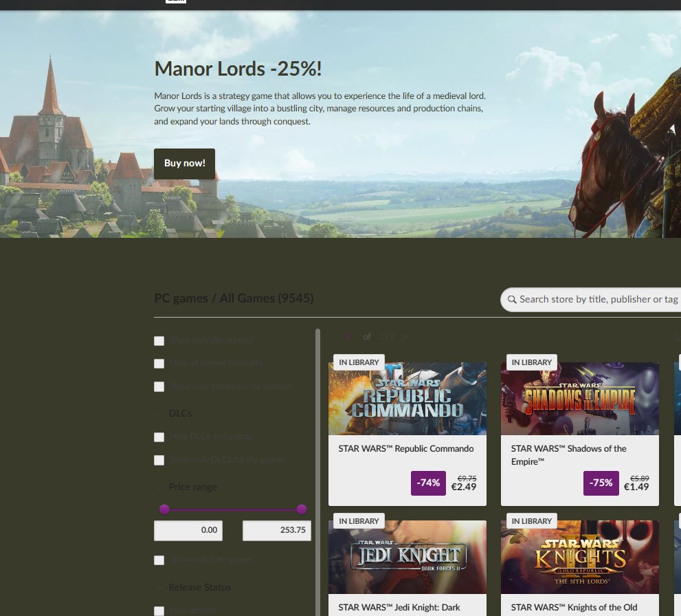This screenshot has height=616, width=681.
Task: Click IN LIBRARY badge on Republic Commando
Action: (x=359, y=362)
